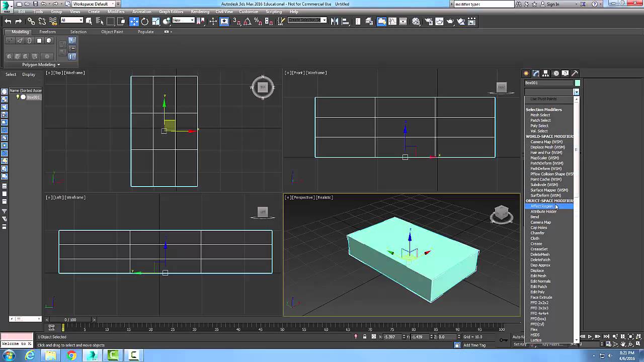Open the Create command panel tab
Screen dimensions: 644x362
[x=526, y=73]
